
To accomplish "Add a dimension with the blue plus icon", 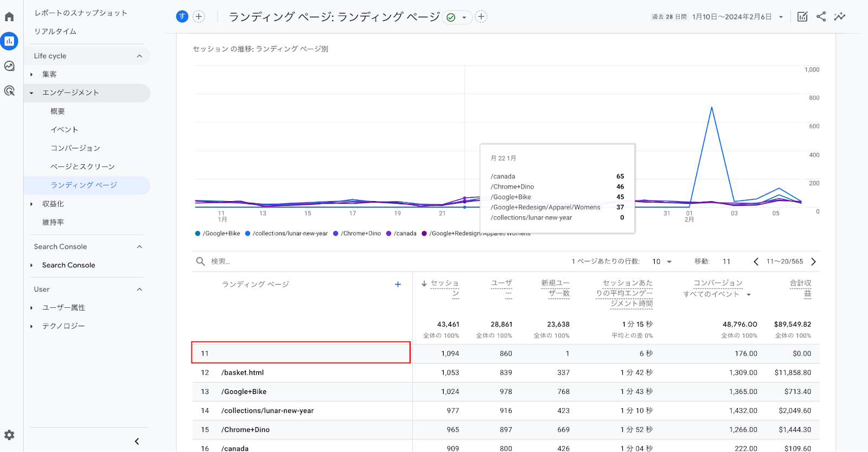I will click(398, 284).
